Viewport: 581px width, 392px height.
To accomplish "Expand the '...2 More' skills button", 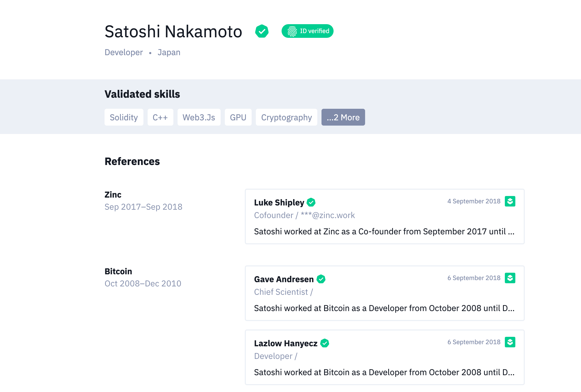I will (343, 117).
